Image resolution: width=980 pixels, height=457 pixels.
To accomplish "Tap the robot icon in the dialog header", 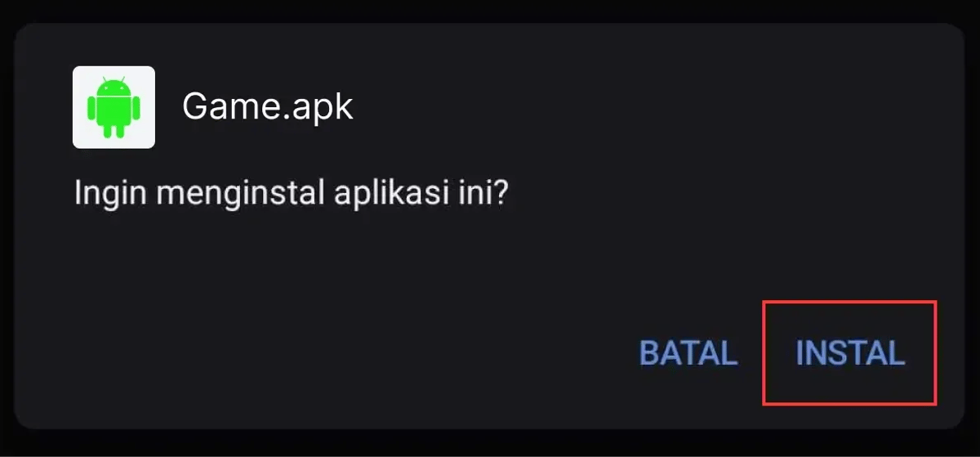I will coord(114,107).
